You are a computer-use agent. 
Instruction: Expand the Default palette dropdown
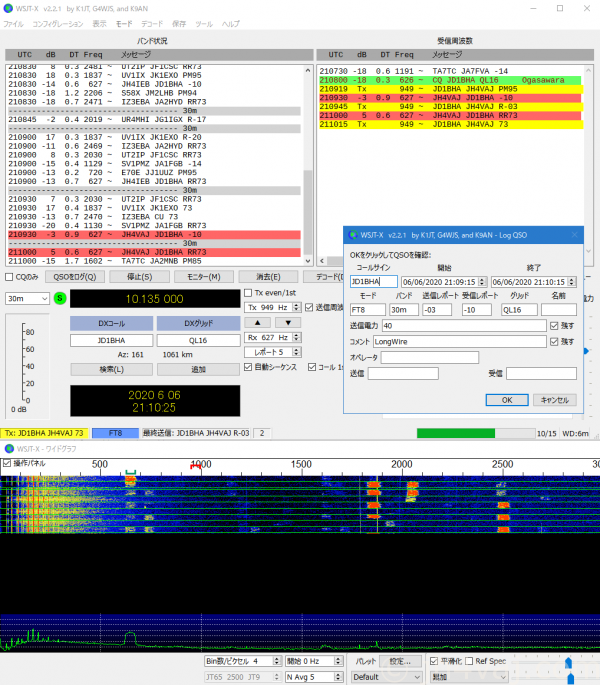click(x=383, y=676)
